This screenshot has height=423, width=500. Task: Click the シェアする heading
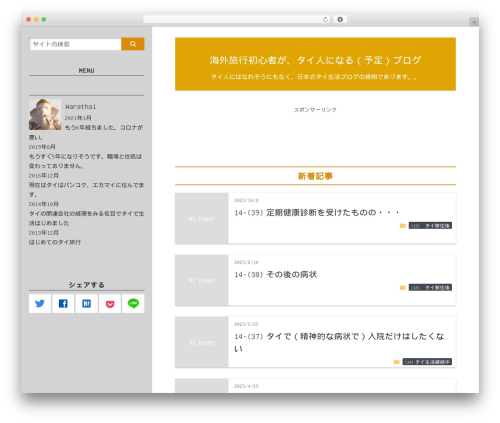click(x=87, y=285)
